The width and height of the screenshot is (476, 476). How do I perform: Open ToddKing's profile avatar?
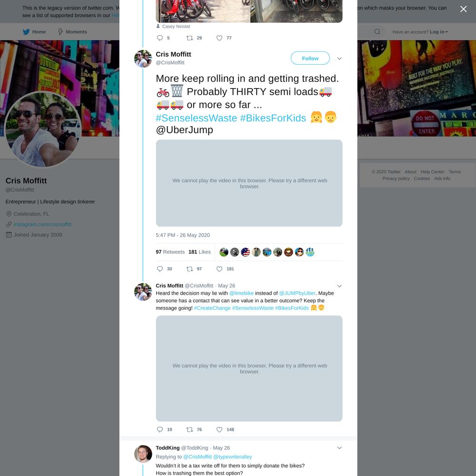tap(143, 454)
